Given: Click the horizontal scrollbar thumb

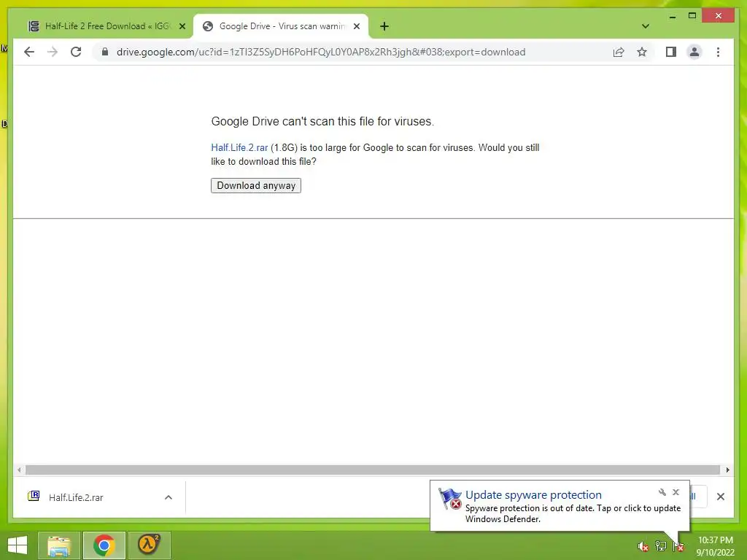Looking at the screenshot, I should pyautogui.click(x=373, y=470).
